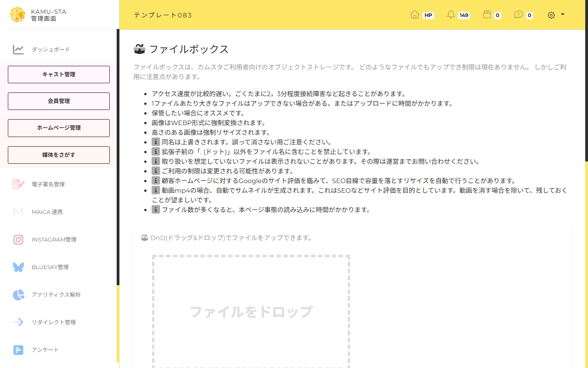Expand the settings dropdown caret
Viewport: 588px width, 368px height.
click(563, 14)
